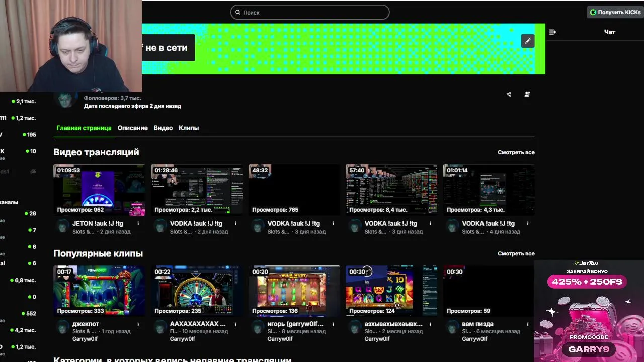The height and width of the screenshot is (362, 644).
Task: Open the 01:01:14 stream video thumbnail
Action: coord(489,190)
